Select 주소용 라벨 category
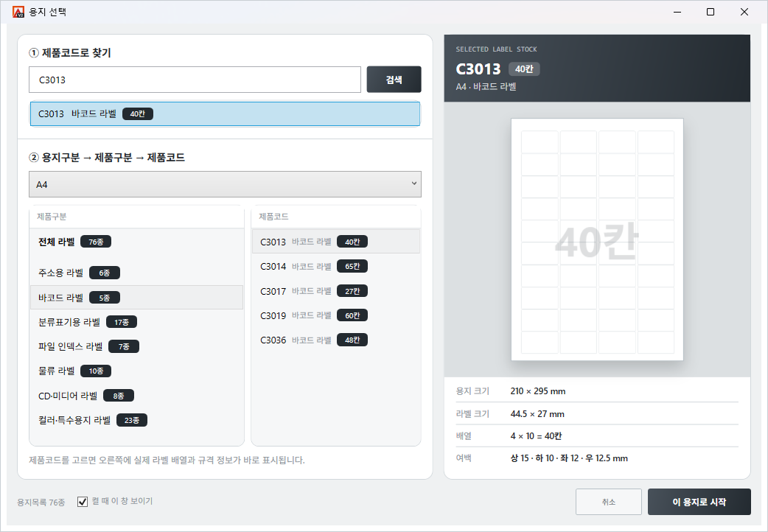The width and height of the screenshot is (768, 532). tap(136, 273)
